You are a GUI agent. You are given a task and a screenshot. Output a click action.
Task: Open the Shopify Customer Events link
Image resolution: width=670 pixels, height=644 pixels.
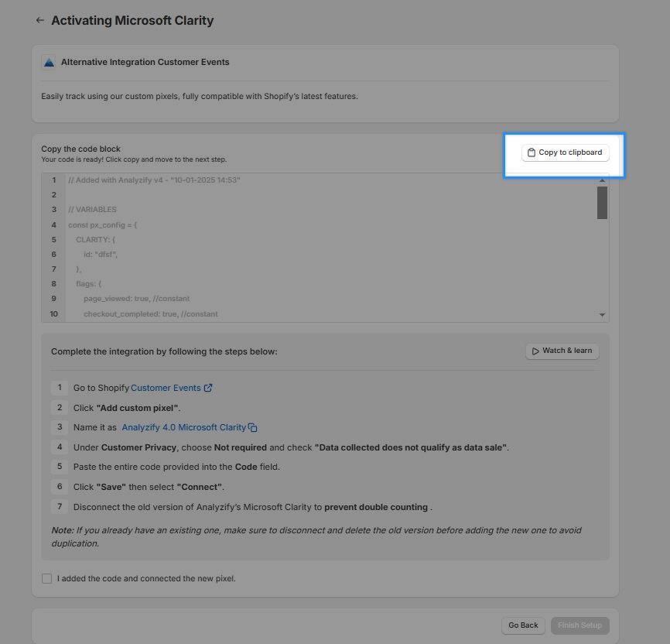coord(171,388)
